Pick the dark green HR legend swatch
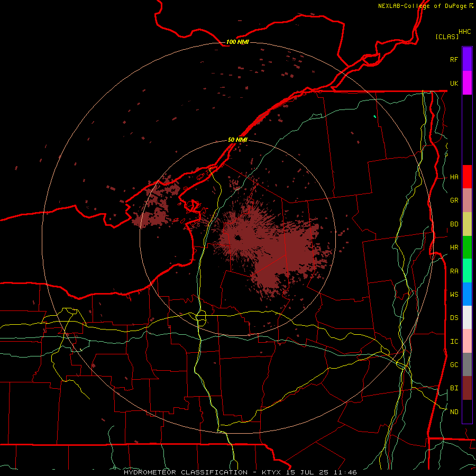This screenshot has width=476, height=476. pyautogui.click(x=467, y=248)
